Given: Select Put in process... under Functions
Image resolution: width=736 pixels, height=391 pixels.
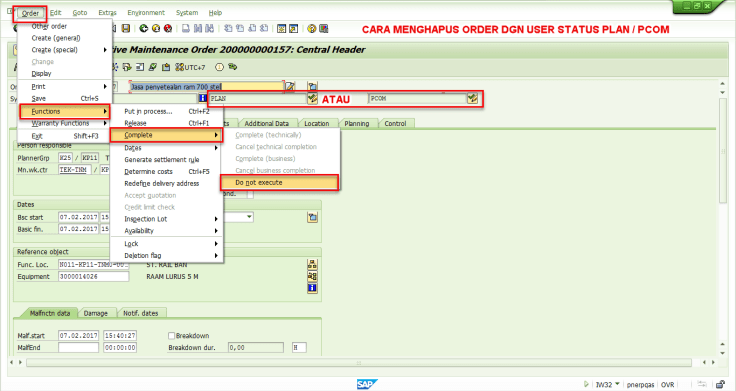Looking at the screenshot, I should click(167, 111).
